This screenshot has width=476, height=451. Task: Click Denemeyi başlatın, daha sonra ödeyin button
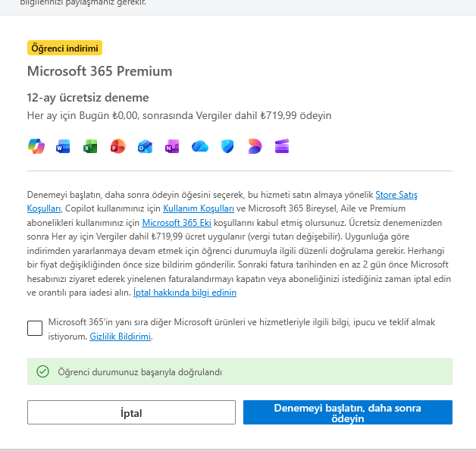tap(348, 413)
